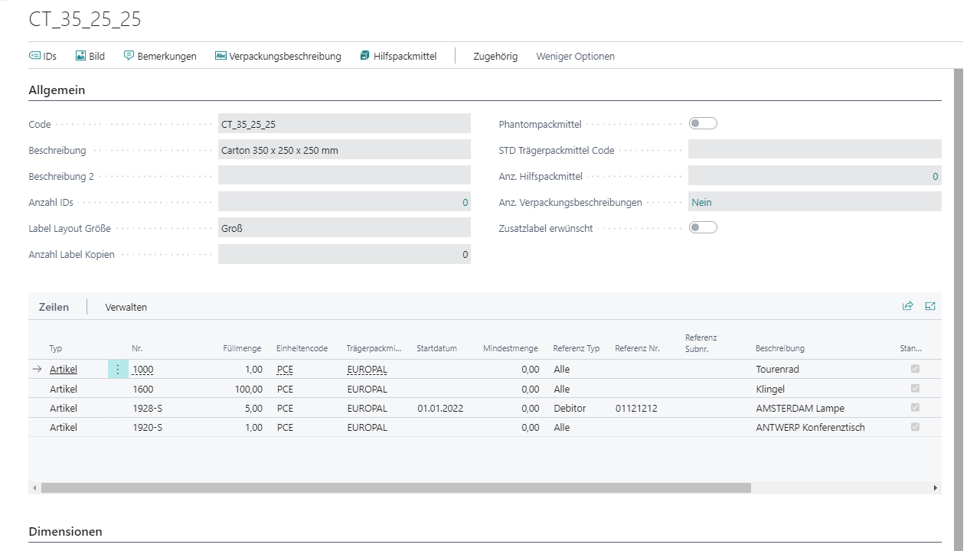The image size is (980, 551).
Task: Click the Bemerkungen comment icon
Action: pyautogui.click(x=129, y=56)
